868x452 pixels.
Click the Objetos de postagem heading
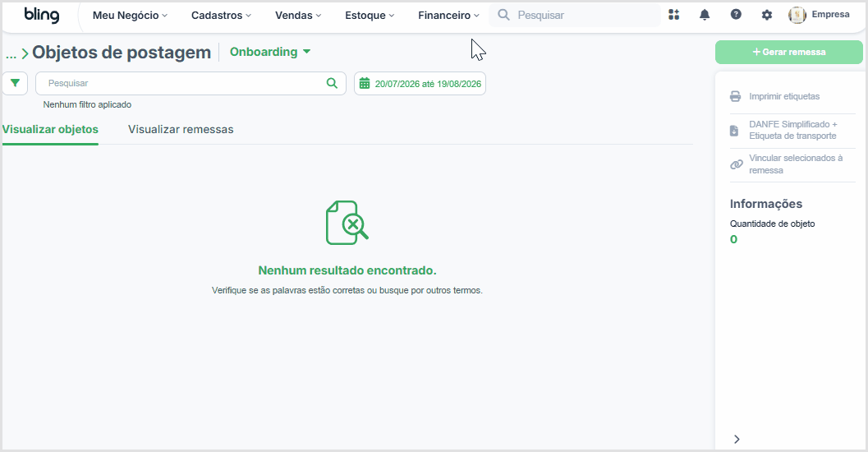point(122,52)
